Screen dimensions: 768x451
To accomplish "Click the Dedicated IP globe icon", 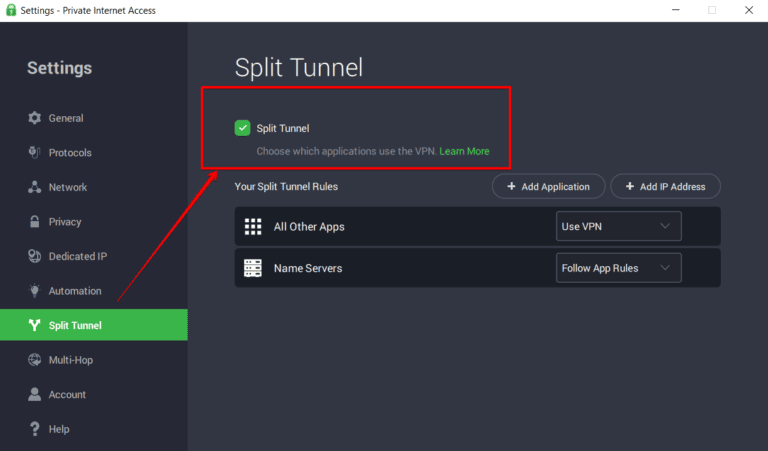I will pos(34,256).
